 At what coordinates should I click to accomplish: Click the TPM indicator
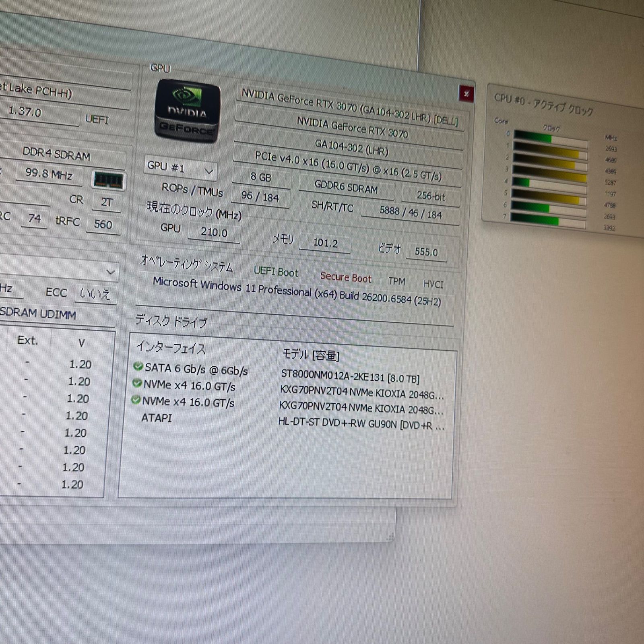coord(397,281)
